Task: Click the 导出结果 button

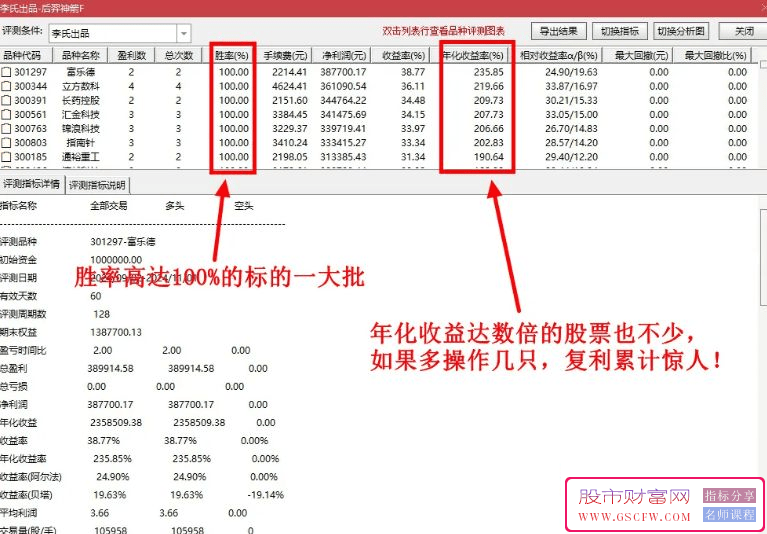Action: [559, 31]
